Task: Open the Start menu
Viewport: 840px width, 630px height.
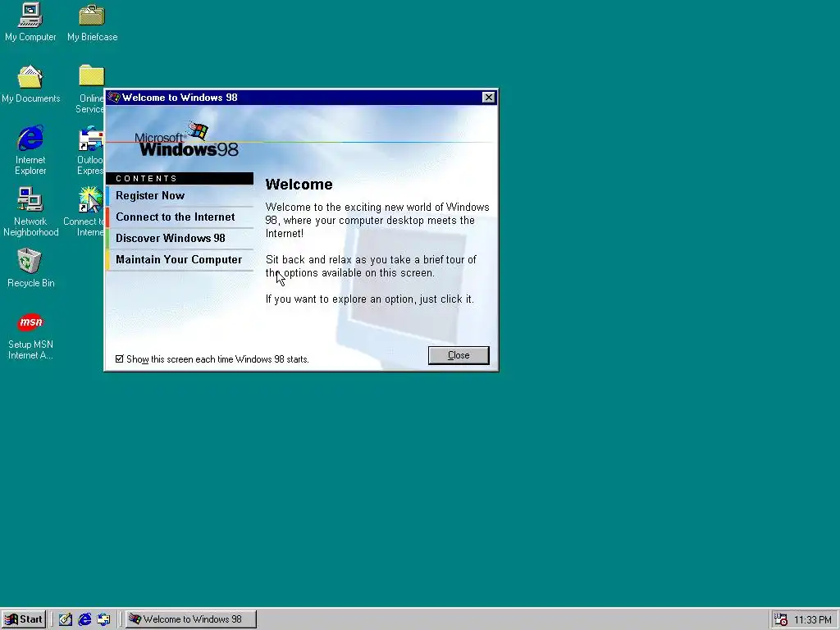Action: click(24, 619)
